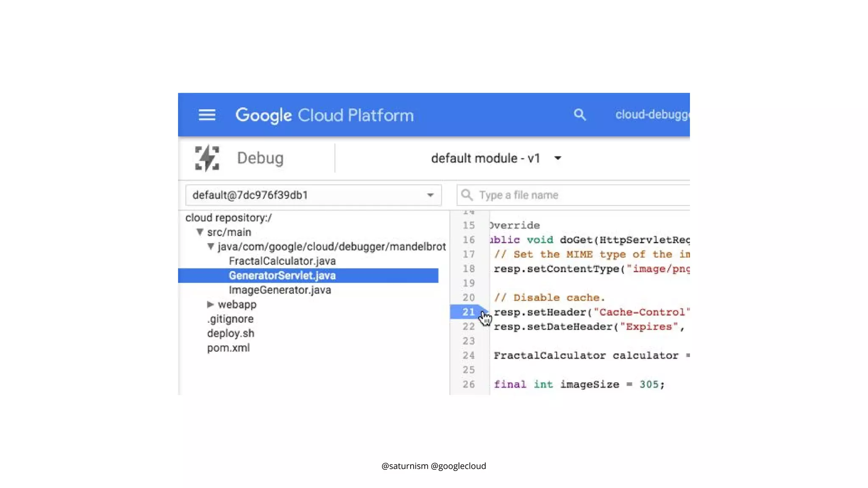Image resolution: width=868 pixels, height=488 pixels.
Task: Click line number 26 in the gutter
Action: 468,385
